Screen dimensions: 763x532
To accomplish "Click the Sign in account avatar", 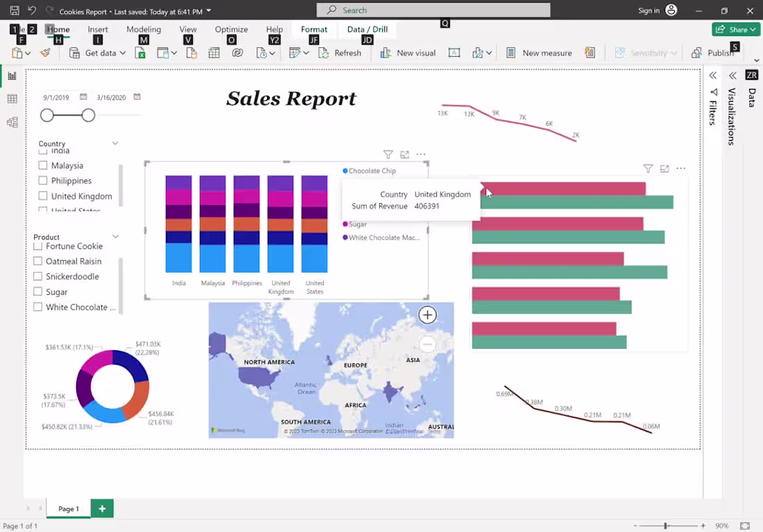I will click(671, 10).
